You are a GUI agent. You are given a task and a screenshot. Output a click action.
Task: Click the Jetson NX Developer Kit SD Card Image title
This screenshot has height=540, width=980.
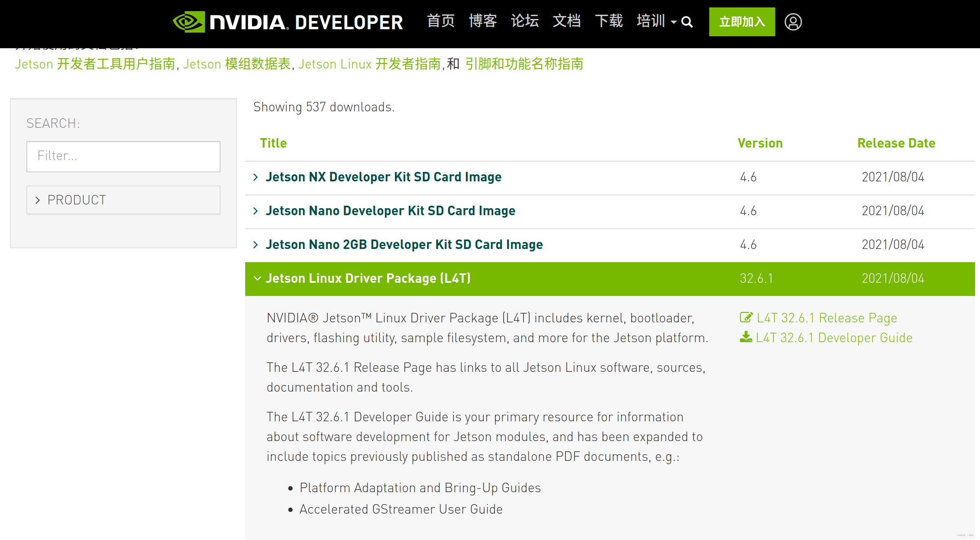[x=383, y=177]
